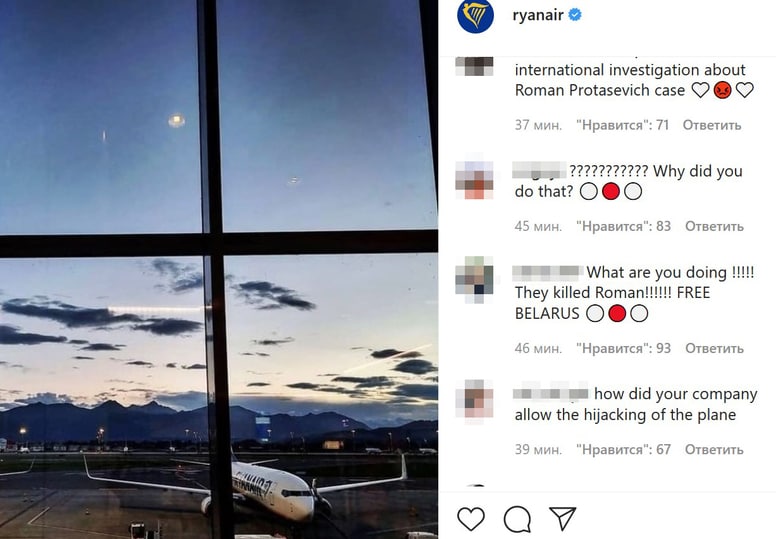776x539 pixels.
Task: Open comment bubble icon below the post
Action: coord(517,519)
